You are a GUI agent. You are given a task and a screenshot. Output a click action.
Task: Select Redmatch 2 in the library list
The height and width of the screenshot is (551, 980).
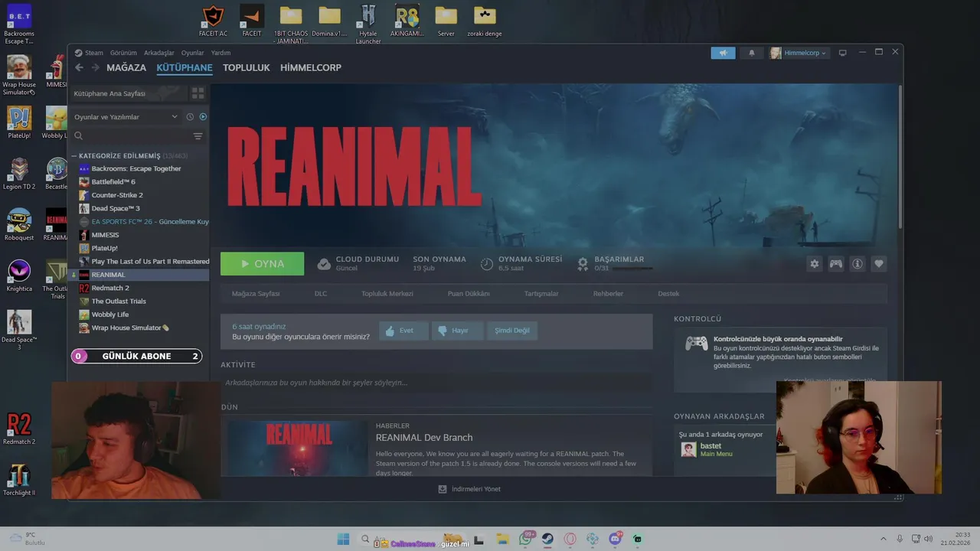point(139,288)
